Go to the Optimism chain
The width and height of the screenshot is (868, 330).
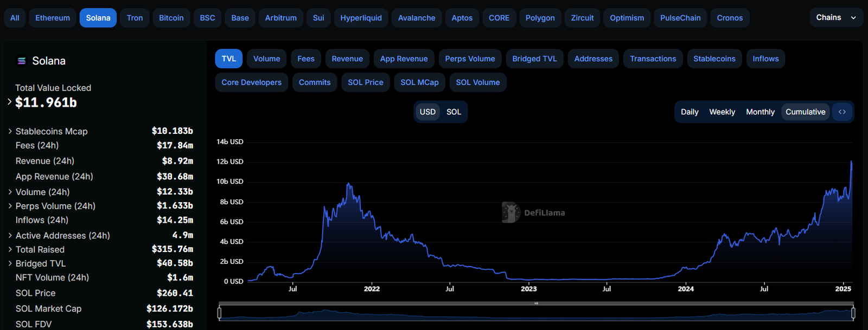pyautogui.click(x=627, y=18)
